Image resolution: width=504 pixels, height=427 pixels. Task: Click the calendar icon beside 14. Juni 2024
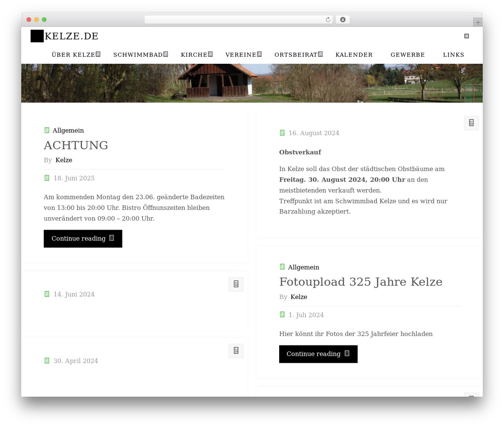pos(47,294)
